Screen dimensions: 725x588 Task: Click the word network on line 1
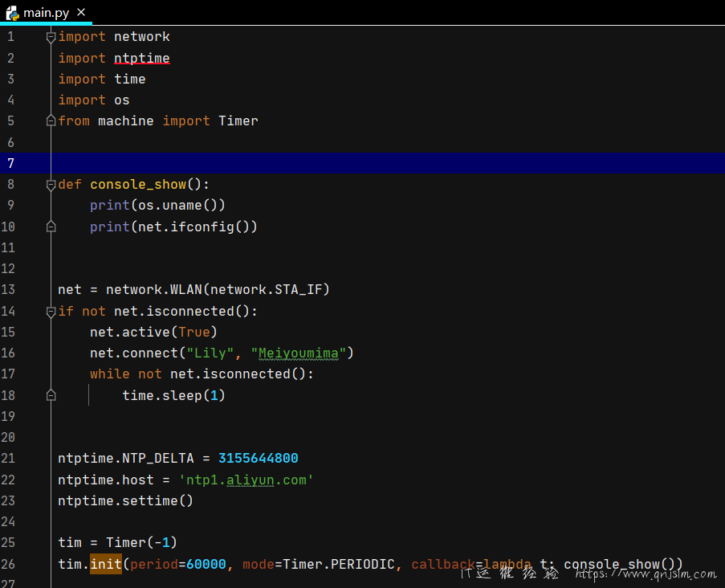tap(142, 36)
